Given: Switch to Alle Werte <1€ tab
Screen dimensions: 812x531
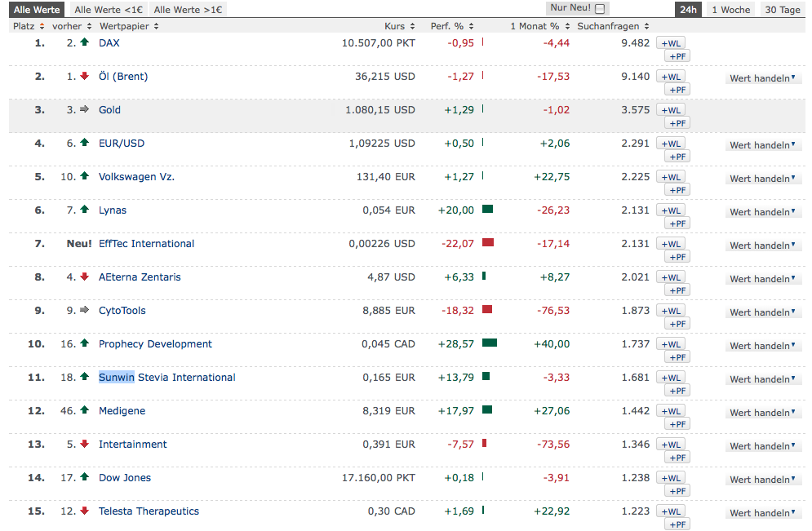Looking at the screenshot, I should (x=109, y=10).
